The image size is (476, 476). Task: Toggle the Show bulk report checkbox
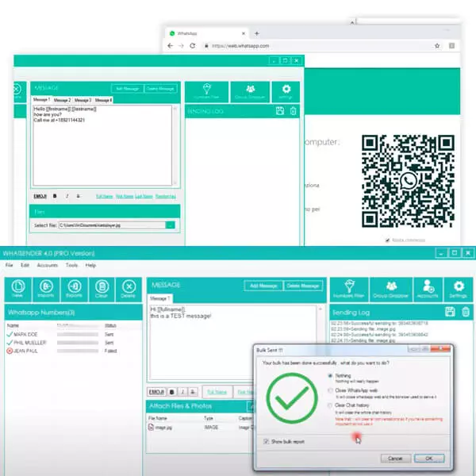[x=267, y=441]
